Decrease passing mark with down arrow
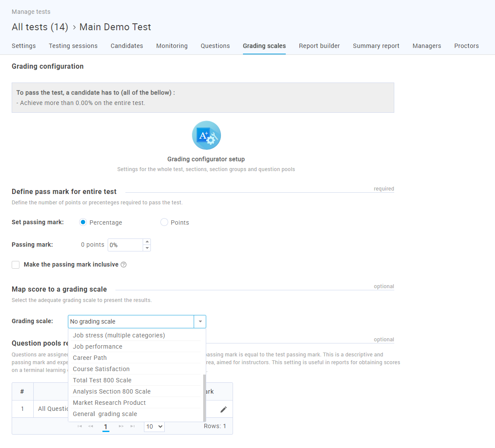This screenshot has height=448, width=495. pyautogui.click(x=147, y=248)
